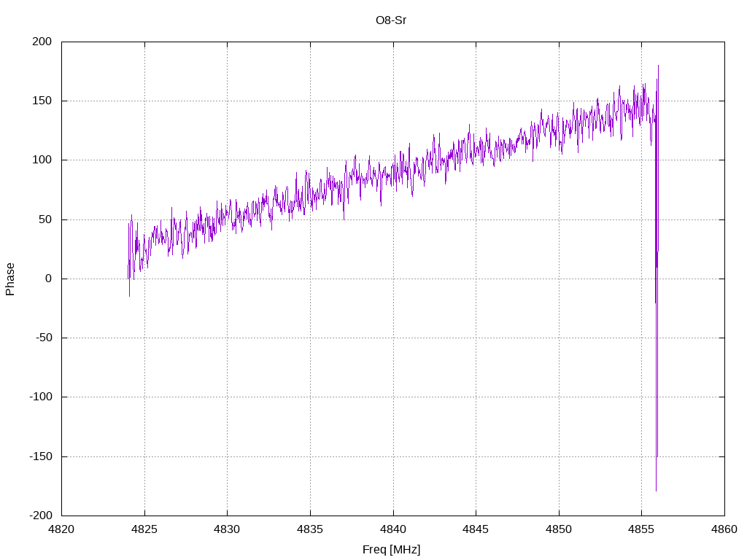Click the Phase y-axis label
The width and height of the screenshot is (747, 560).
10,279
